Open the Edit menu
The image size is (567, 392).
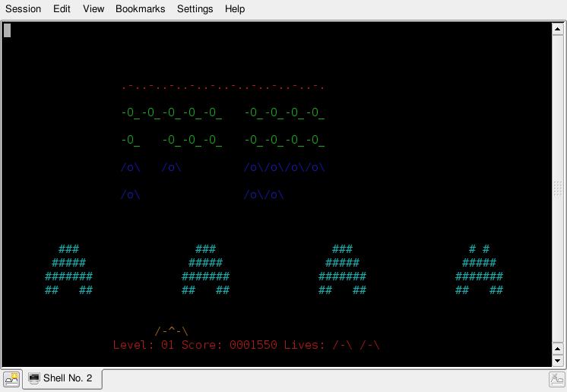pyautogui.click(x=62, y=9)
